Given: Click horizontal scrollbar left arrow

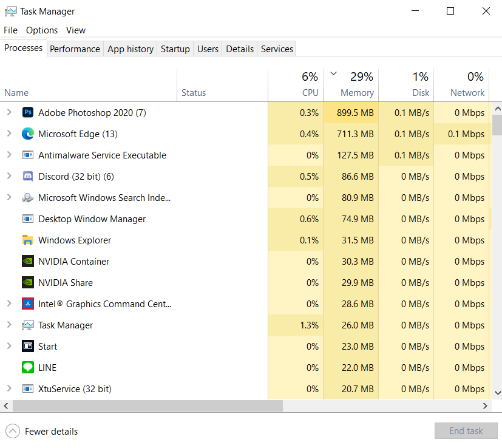Looking at the screenshot, I should point(5,406).
